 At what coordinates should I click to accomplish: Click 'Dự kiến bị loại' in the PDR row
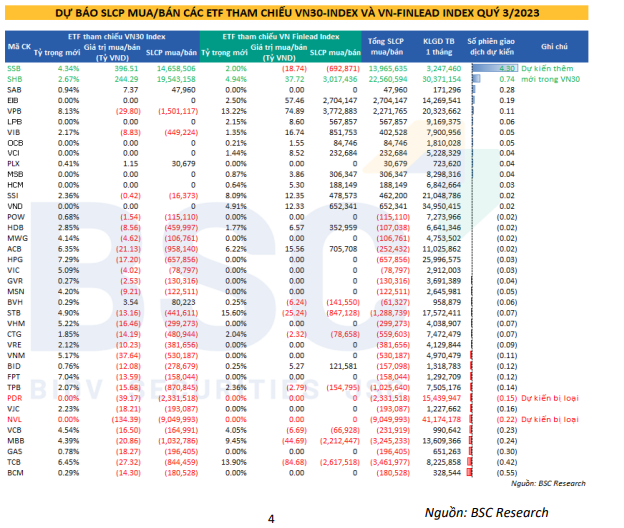[x=550, y=398]
